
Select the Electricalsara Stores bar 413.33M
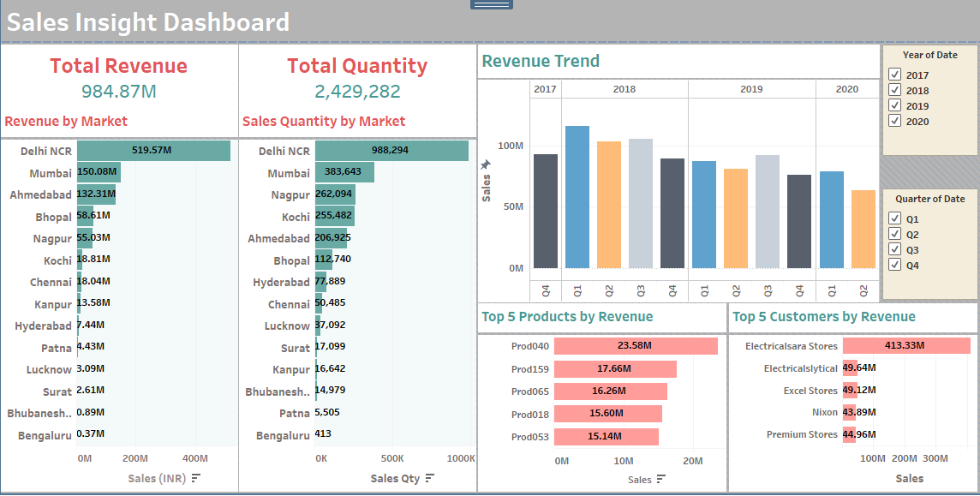point(907,345)
